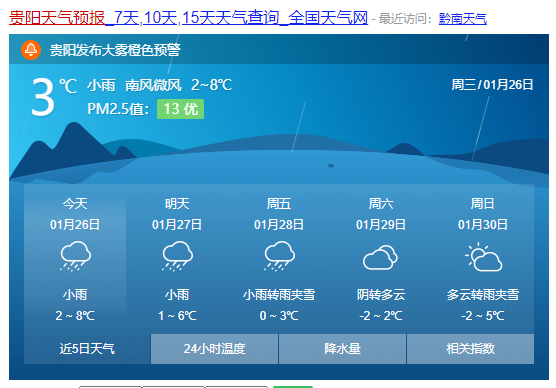Click the rain icon for 01月28日
This screenshot has width=556, height=388.
[x=279, y=256]
